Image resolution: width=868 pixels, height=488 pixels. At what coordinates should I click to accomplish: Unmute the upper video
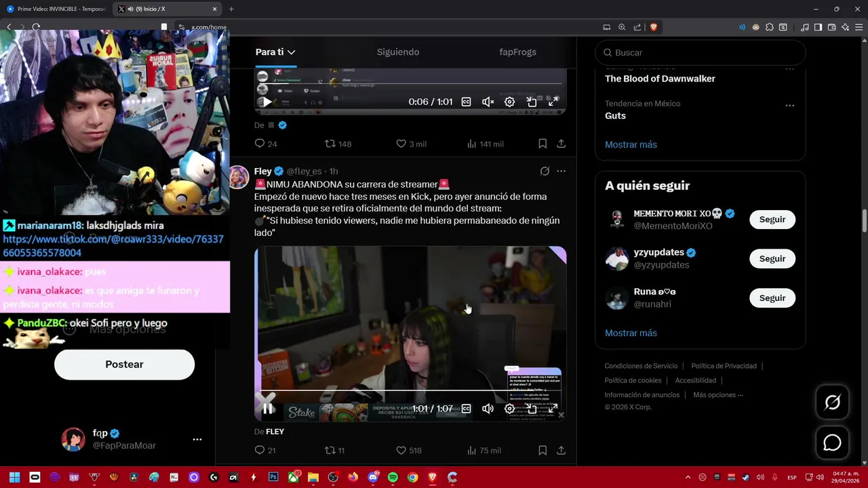pyautogui.click(x=488, y=102)
